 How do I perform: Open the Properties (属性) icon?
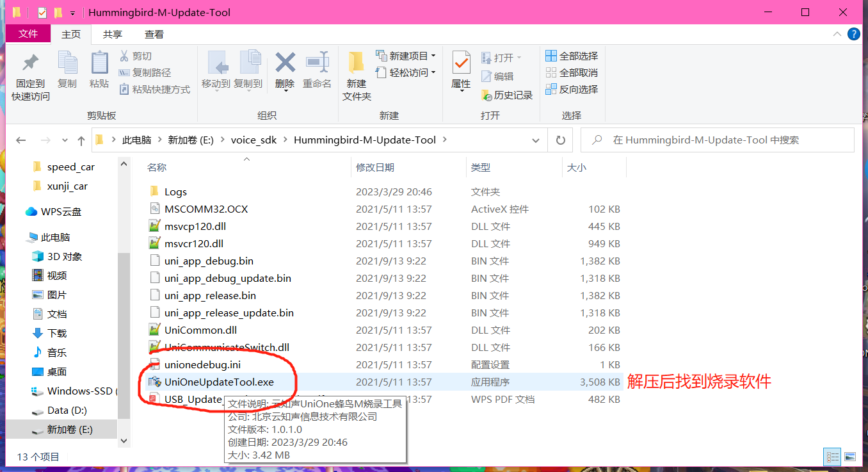tap(461, 63)
